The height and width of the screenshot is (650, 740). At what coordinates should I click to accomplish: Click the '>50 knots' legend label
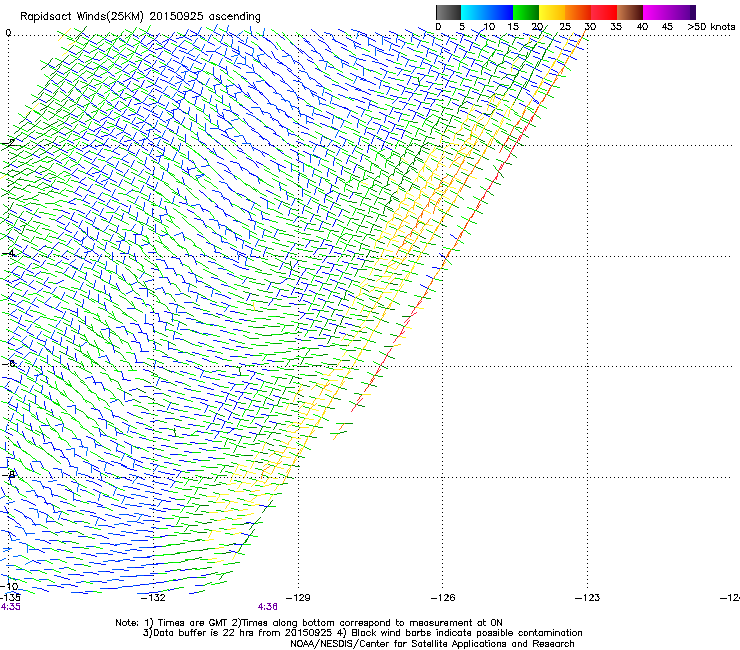[x=711, y=26]
